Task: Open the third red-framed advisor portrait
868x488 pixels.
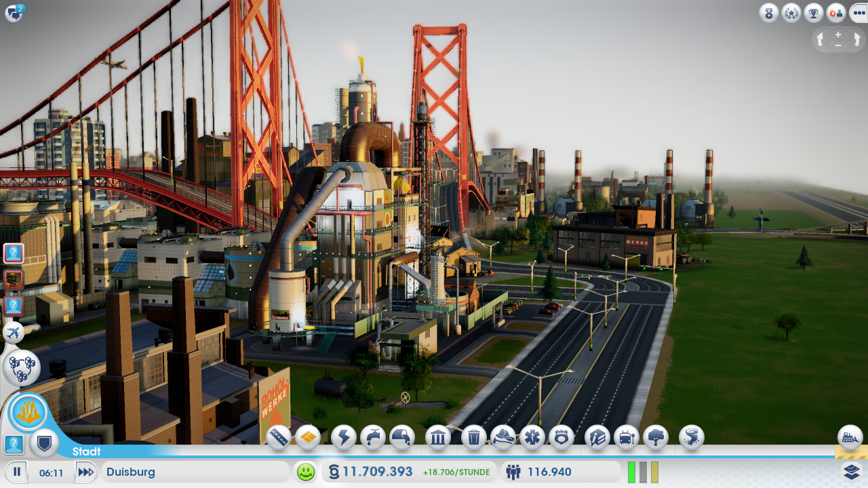Action: coord(14,306)
